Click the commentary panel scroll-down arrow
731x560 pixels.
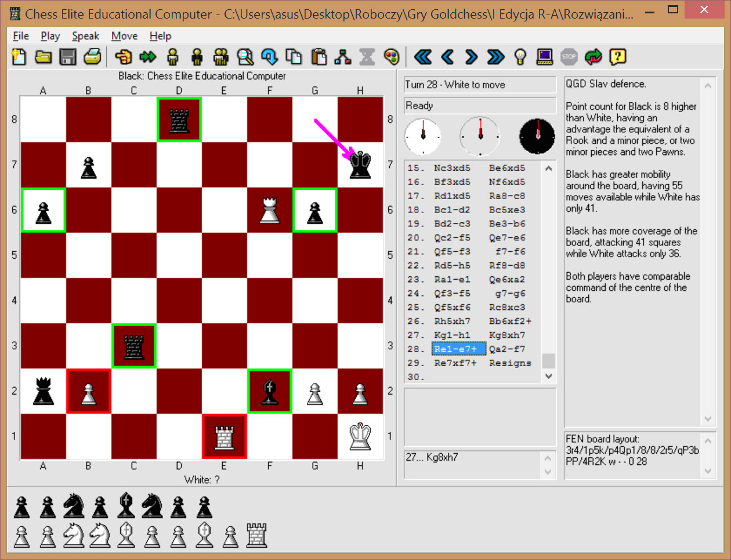tap(707, 418)
